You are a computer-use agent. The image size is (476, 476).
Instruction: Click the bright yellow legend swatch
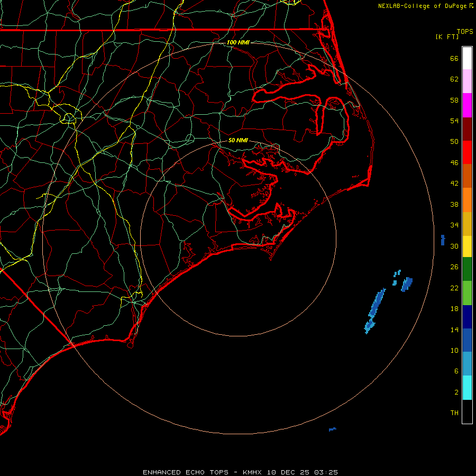point(467,246)
